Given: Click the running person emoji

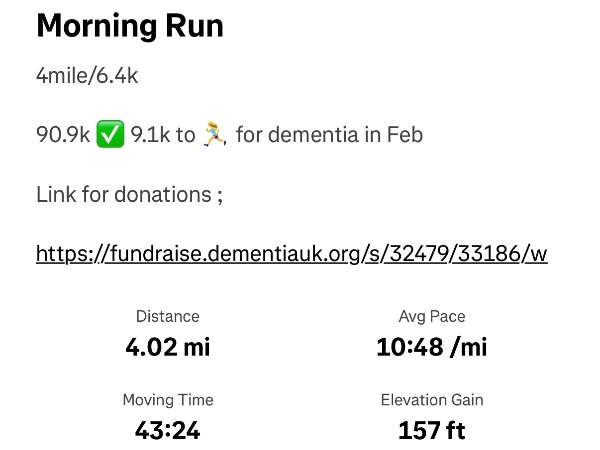Looking at the screenshot, I should pyautogui.click(x=215, y=134).
